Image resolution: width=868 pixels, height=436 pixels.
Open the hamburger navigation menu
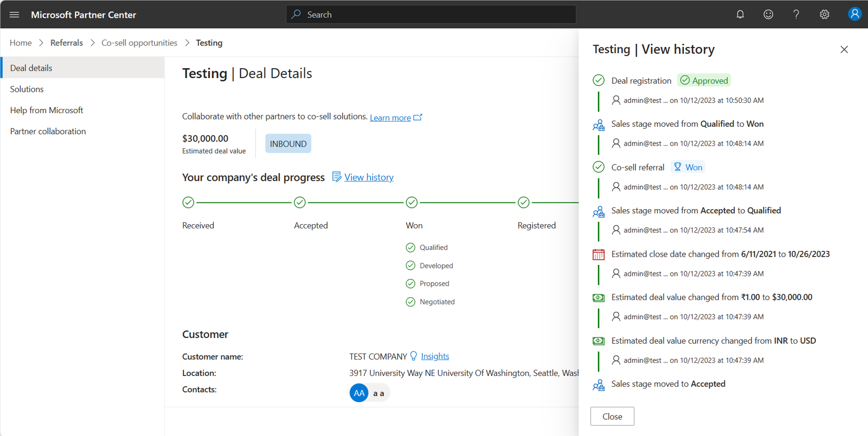click(14, 15)
